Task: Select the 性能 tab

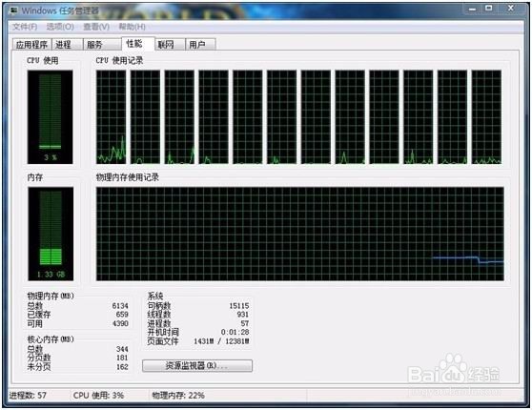Action: click(x=137, y=44)
